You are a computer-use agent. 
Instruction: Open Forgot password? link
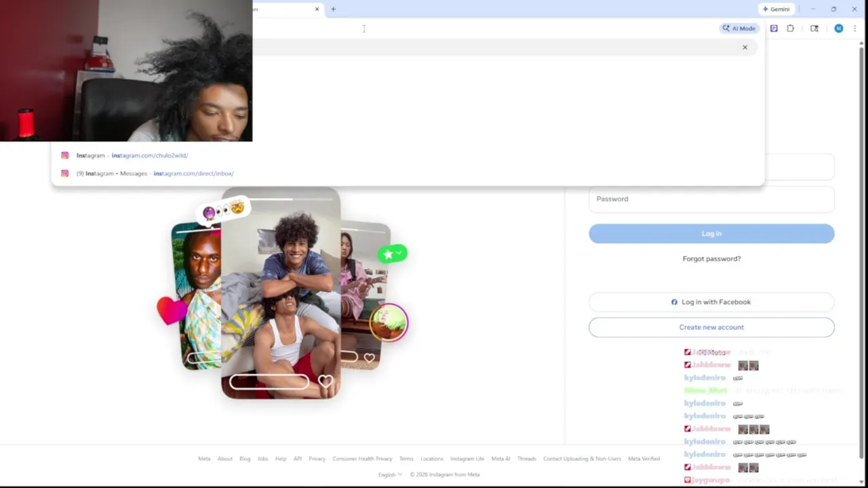click(711, 259)
